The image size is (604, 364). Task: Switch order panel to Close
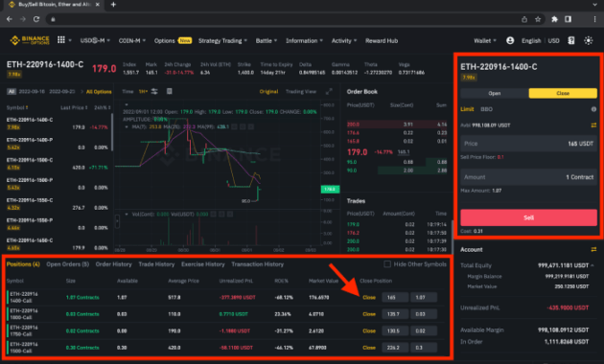click(563, 93)
